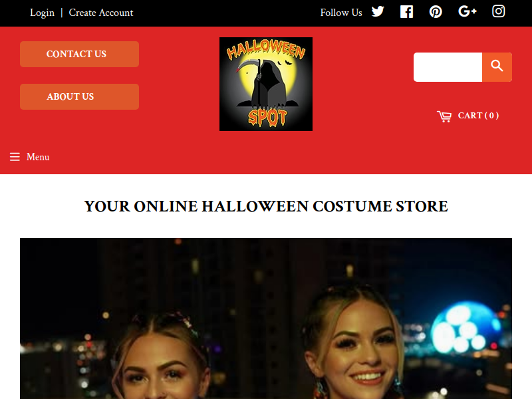The height and width of the screenshot is (399, 532).
Task: Open the Twitter profile icon
Action: point(378,12)
